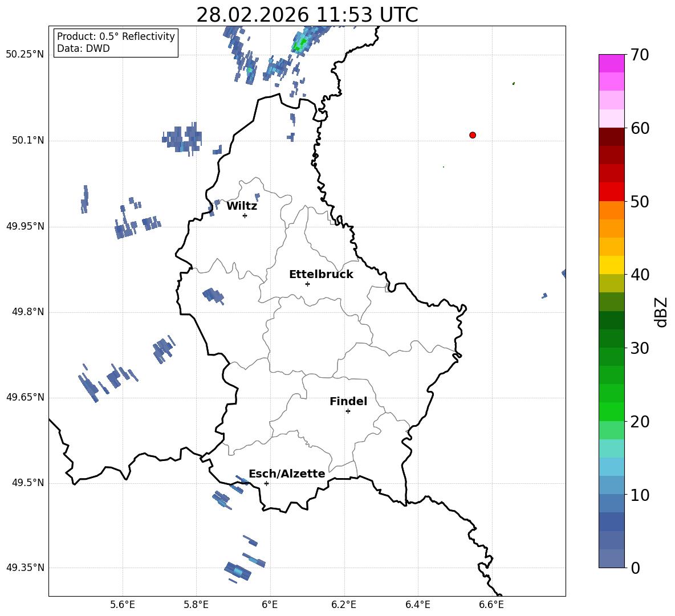675x616 pixels.
Task: Click the 0 tick on colorbar
Action: tap(636, 568)
